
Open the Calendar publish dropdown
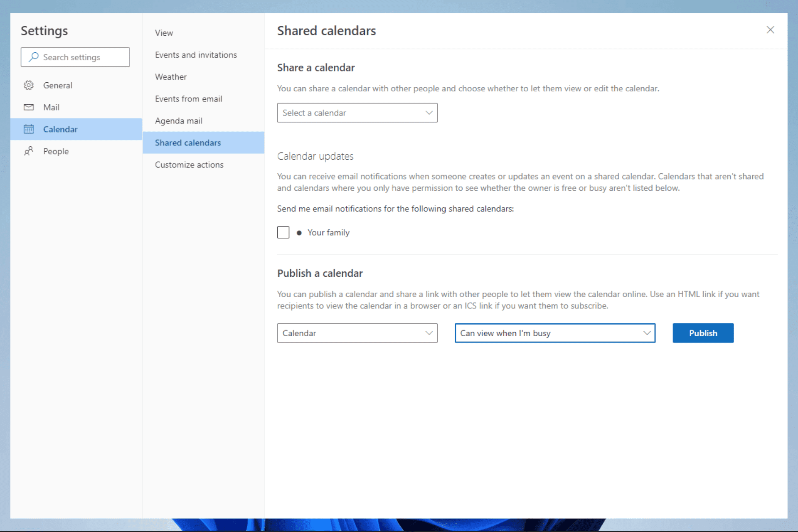click(x=356, y=333)
